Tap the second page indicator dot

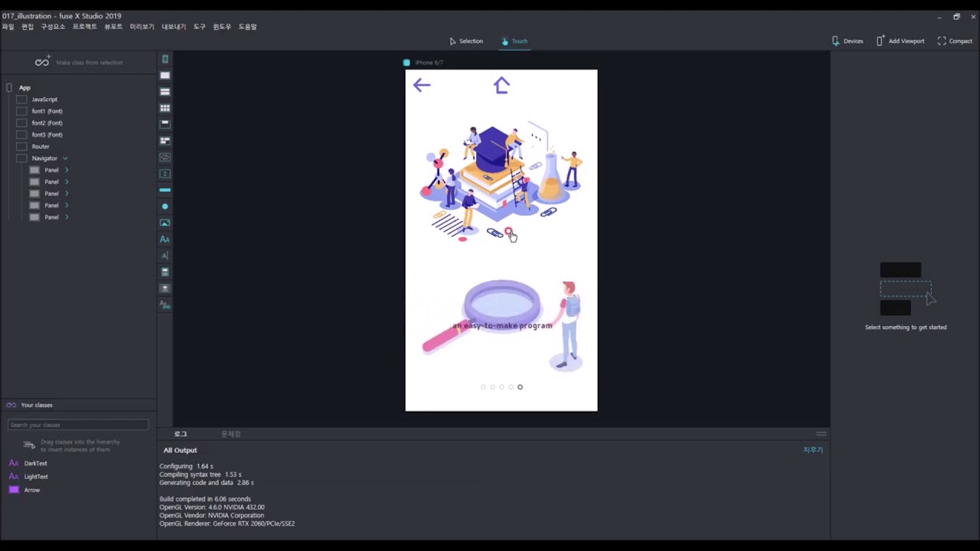[492, 387]
